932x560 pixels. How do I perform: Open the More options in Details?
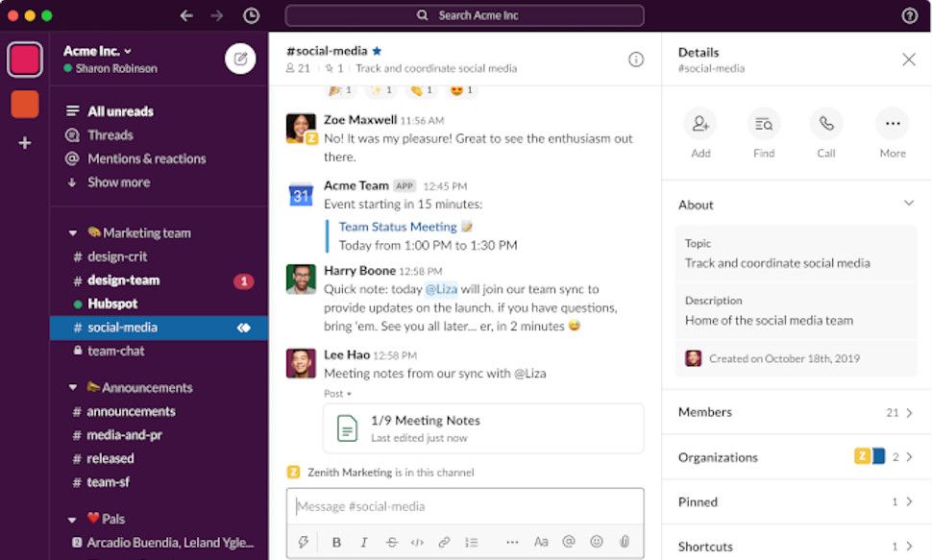pyautogui.click(x=893, y=124)
